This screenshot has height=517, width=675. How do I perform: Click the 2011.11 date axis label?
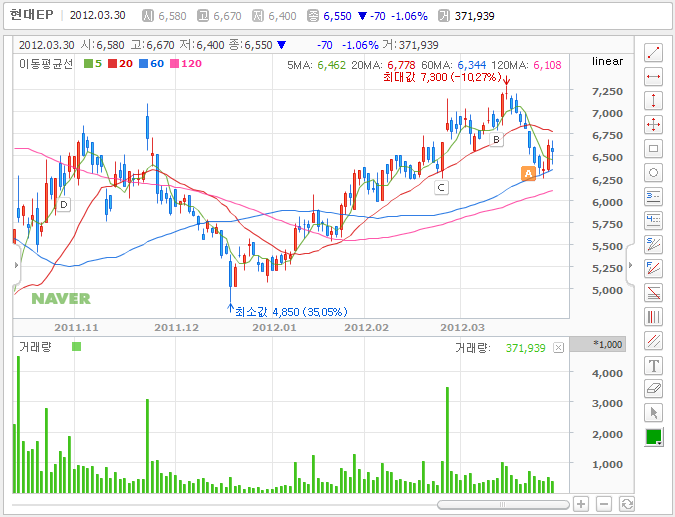(x=76, y=328)
